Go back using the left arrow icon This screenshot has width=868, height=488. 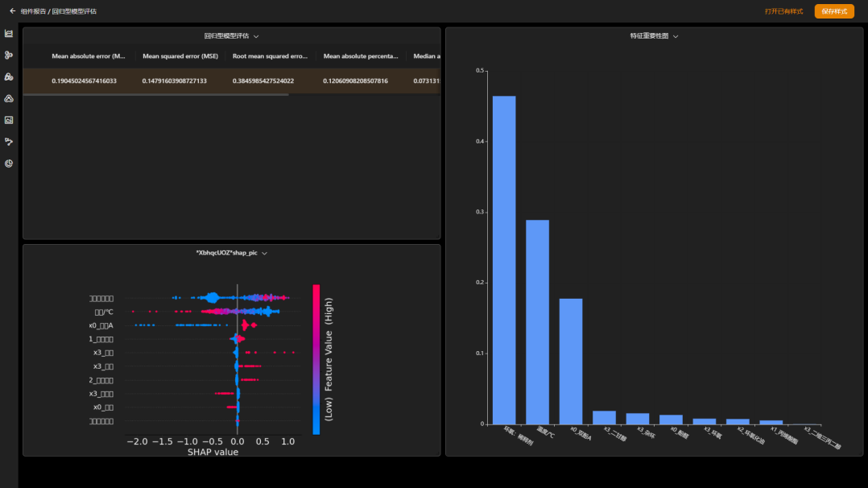[12, 11]
